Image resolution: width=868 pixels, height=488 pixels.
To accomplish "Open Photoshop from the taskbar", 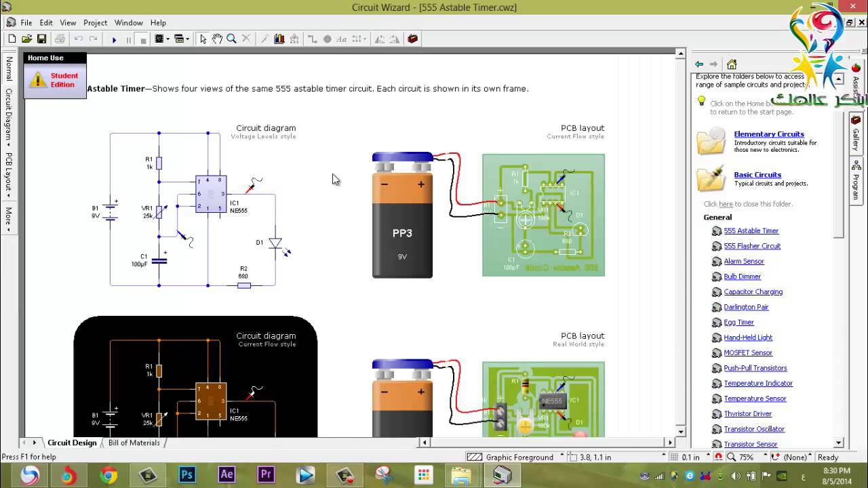I will tap(187, 475).
